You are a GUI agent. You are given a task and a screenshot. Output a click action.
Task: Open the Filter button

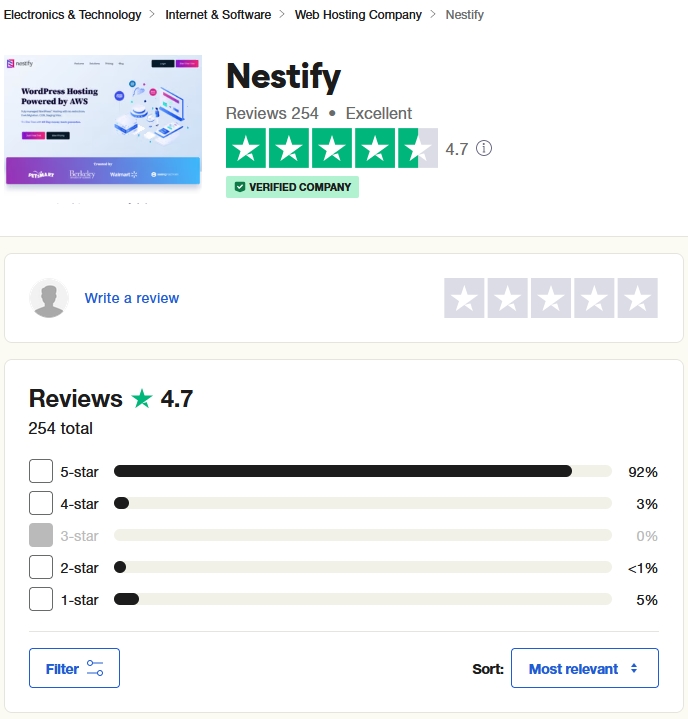[x=75, y=668]
